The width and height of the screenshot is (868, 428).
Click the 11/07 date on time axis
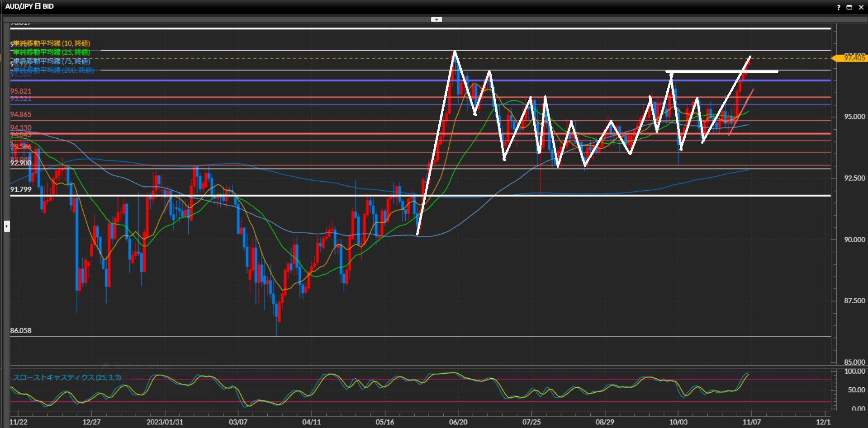751,422
